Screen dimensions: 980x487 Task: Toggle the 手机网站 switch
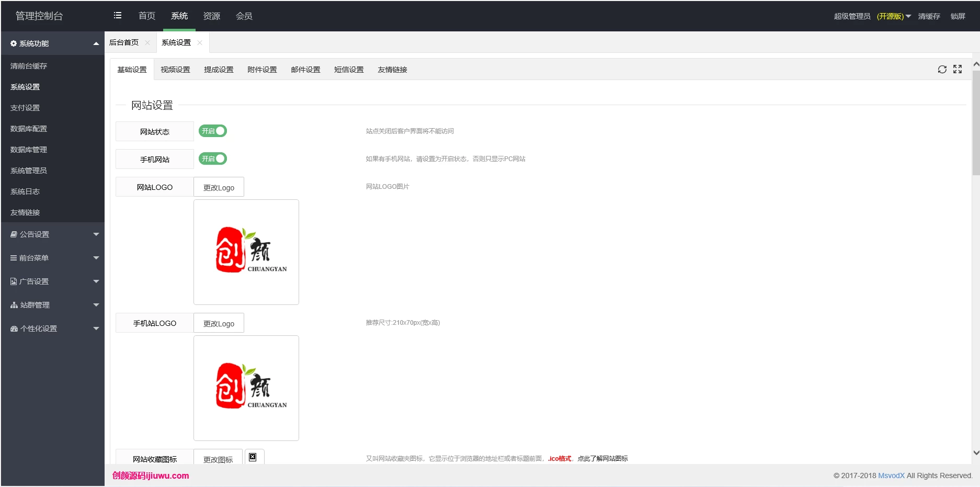click(213, 158)
